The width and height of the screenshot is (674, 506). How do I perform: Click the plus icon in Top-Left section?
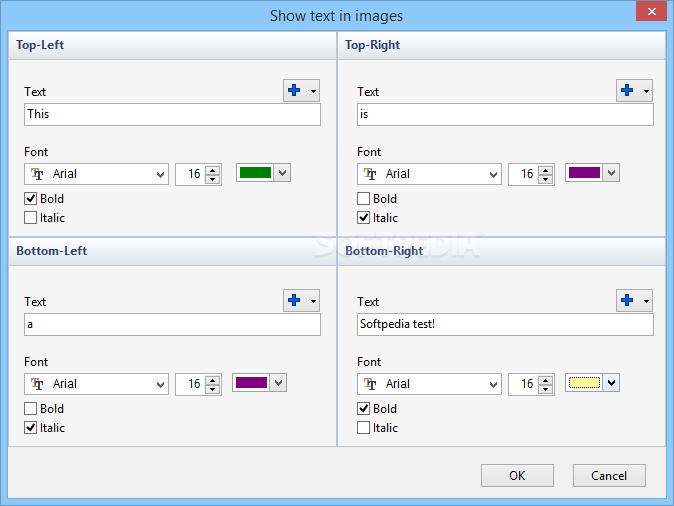click(x=294, y=91)
